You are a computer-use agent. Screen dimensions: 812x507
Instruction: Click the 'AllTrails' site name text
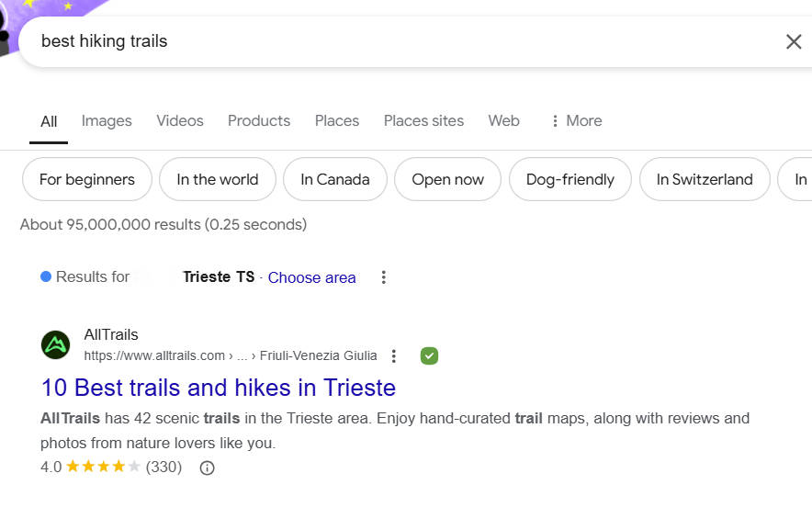pyautogui.click(x=111, y=334)
